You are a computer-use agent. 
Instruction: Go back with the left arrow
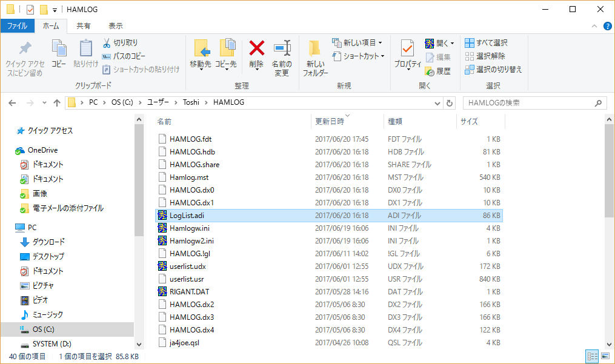[x=12, y=103]
